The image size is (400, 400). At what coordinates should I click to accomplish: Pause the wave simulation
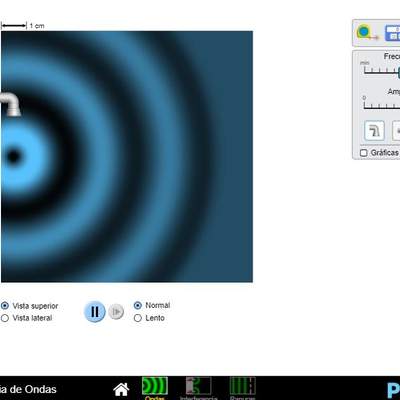[x=95, y=312]
